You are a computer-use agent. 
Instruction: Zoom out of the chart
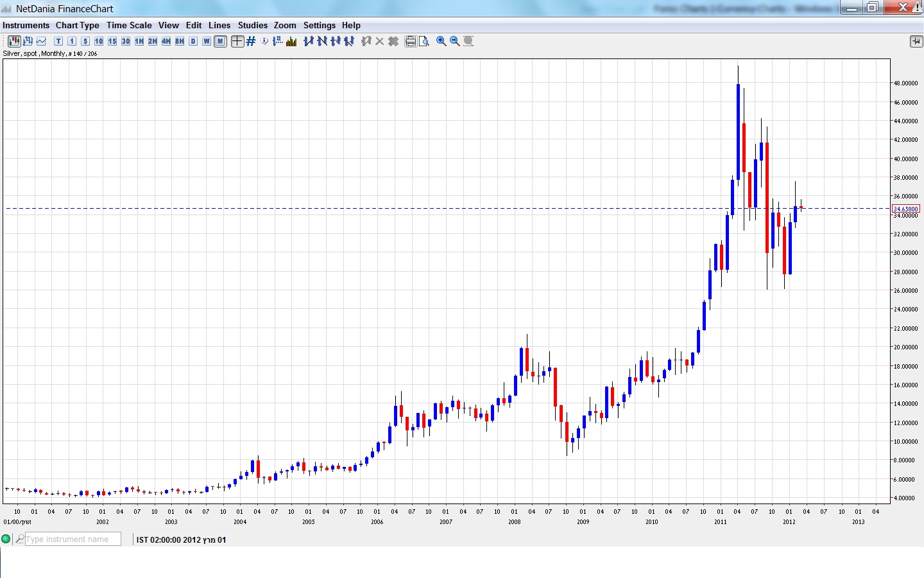[x=455, y=41]
